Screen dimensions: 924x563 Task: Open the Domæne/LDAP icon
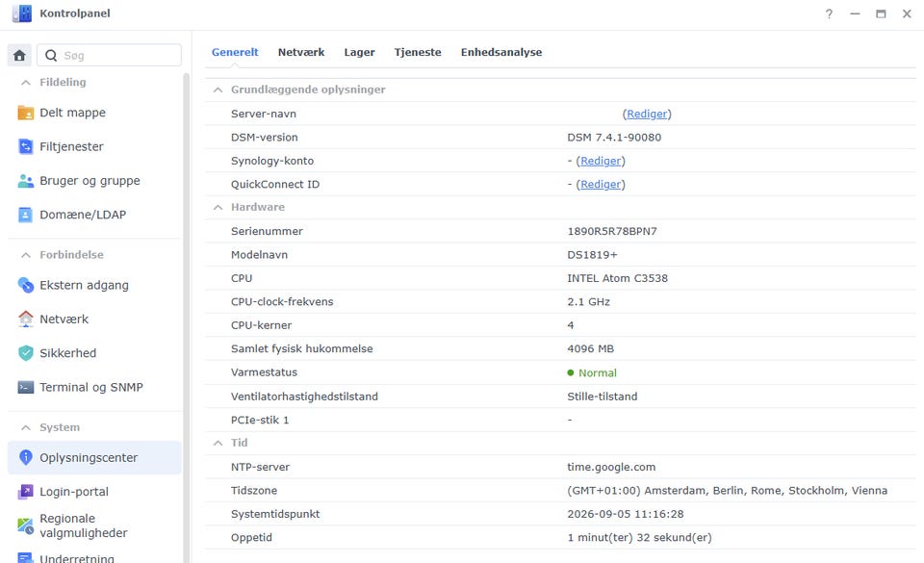[25, 215]
